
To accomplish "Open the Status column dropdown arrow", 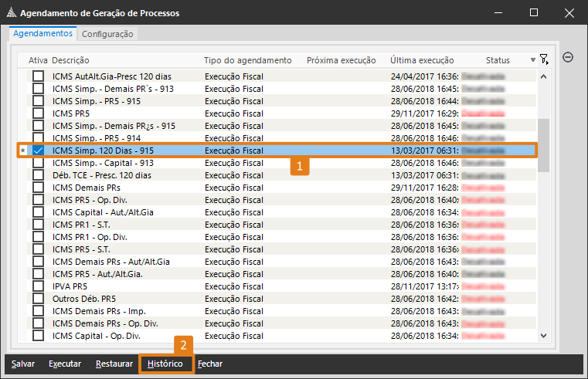I will (x=533, y=60).
